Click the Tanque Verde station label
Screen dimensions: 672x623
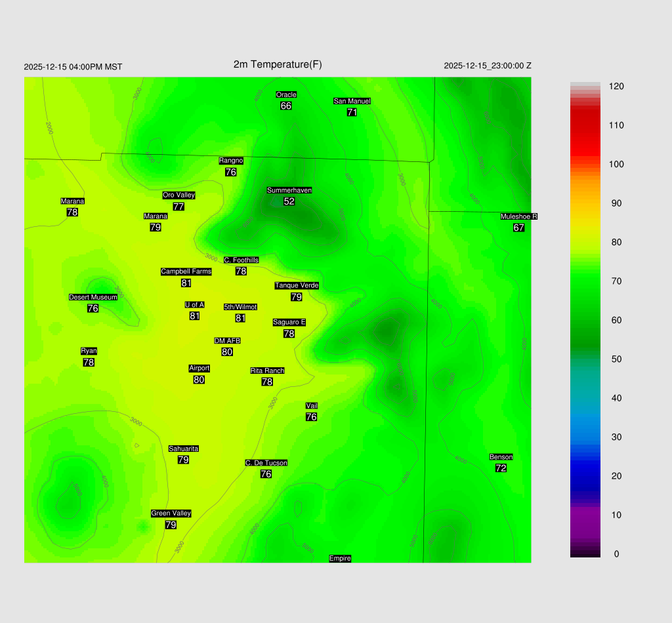tap(297, 285)
